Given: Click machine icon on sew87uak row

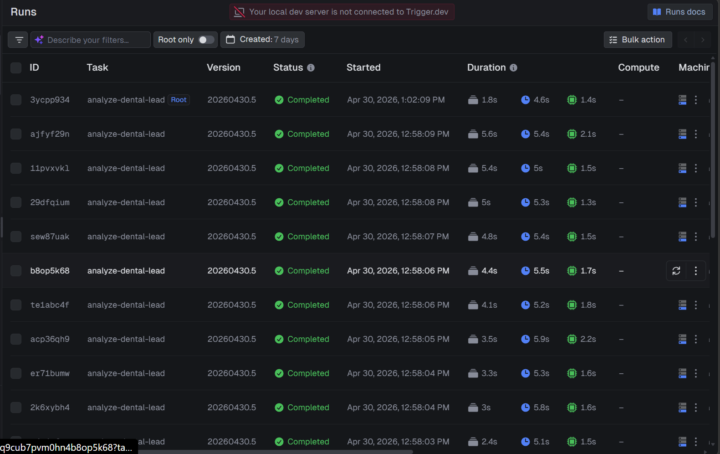Looking at the screenshot, I should [x=682, y=236].
